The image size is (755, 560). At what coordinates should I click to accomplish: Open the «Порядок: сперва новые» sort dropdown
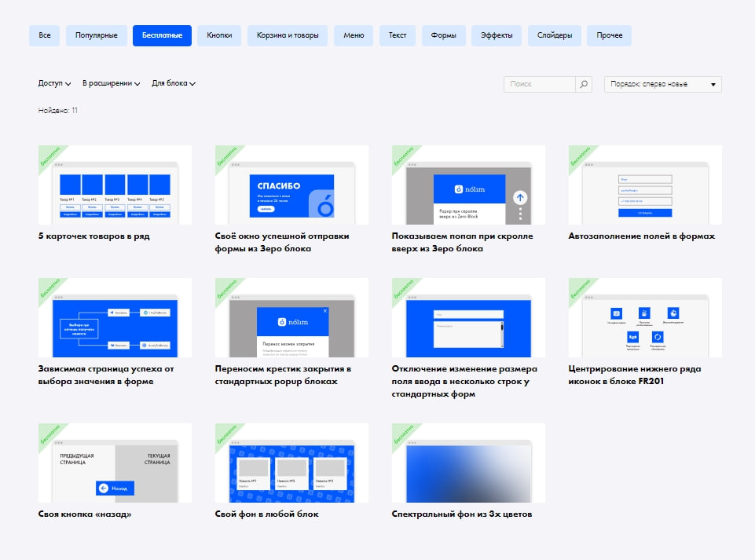tap(662, 84)
